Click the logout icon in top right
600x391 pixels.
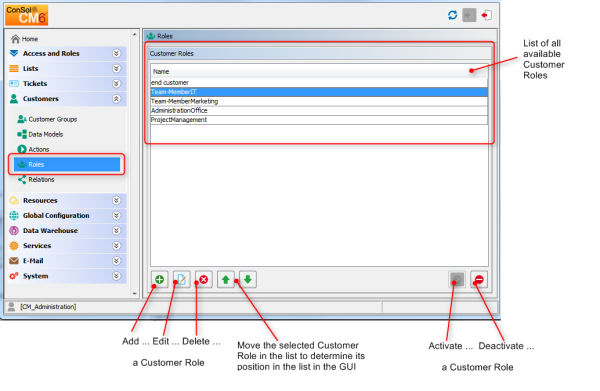pyautogui.click(x=486, y=15)
